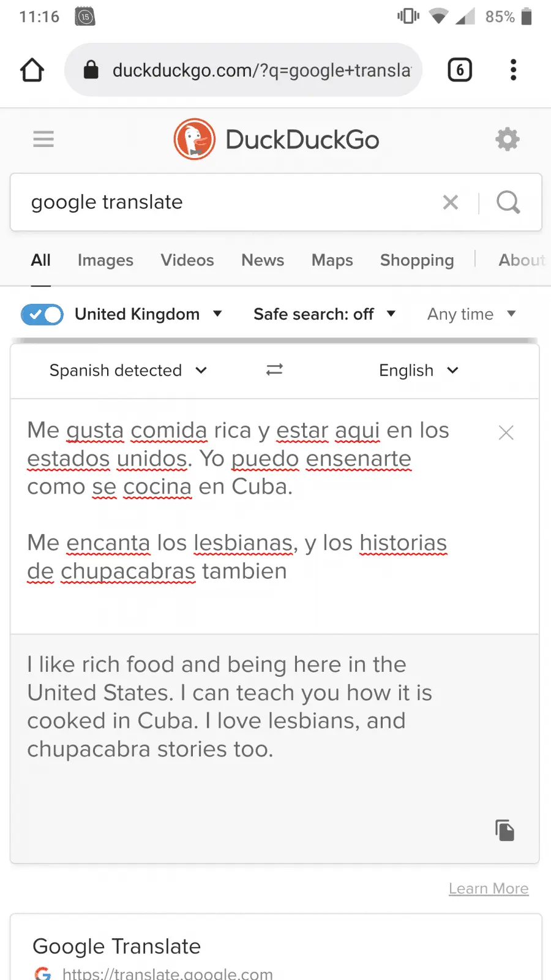Toggle the United Kingdom region switch
551x980 pixels.
[42, 315]
